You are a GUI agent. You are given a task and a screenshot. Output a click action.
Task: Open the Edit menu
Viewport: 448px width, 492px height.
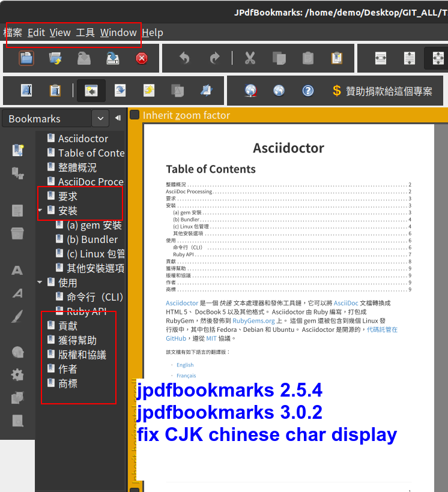[x=36, y=32]
